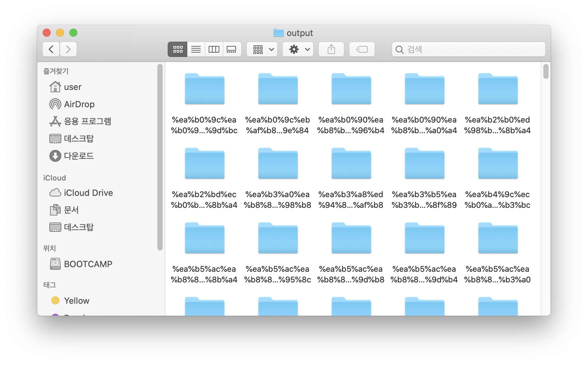Go back with the left chevron button
The height and width of the screenshot is (365, 588).
[x=51, y=49]
